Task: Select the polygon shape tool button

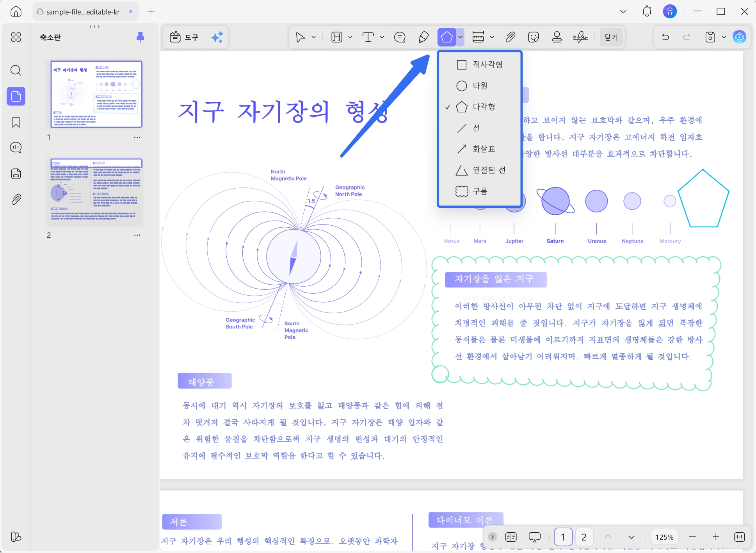Action: click(447, 37)
